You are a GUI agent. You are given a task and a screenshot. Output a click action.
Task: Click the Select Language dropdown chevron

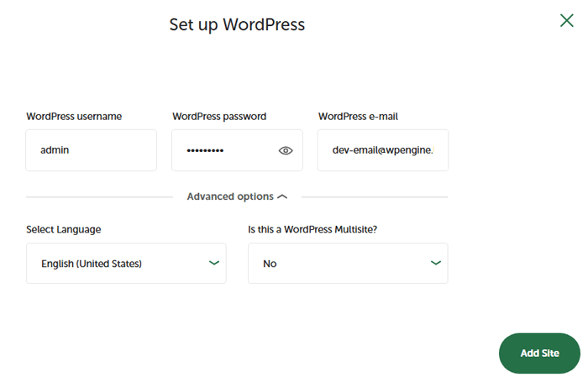pyautogui.click(x=214, y=263)
